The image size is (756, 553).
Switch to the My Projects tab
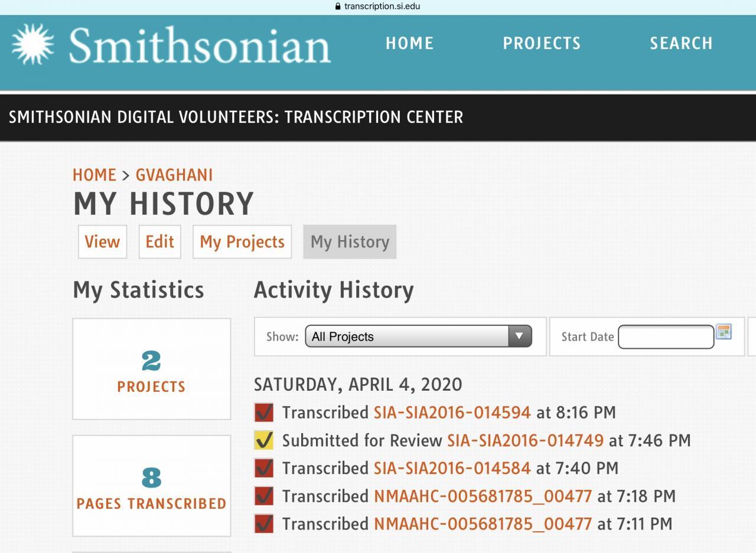coord(242,242)
